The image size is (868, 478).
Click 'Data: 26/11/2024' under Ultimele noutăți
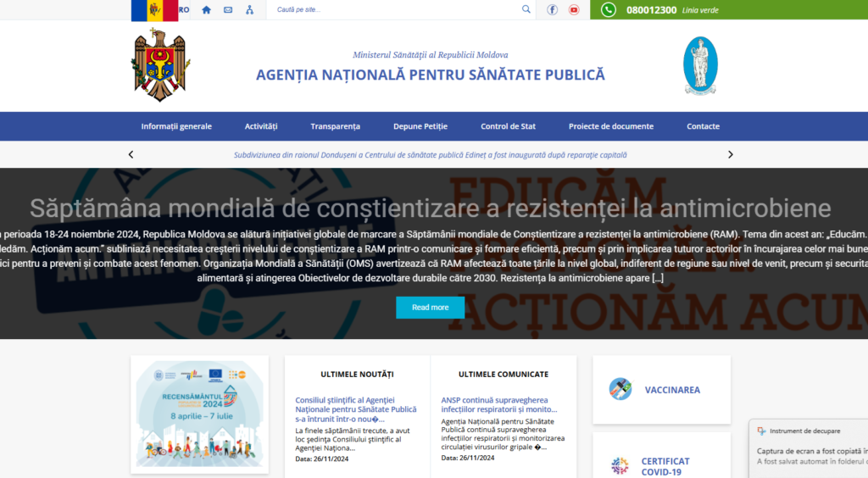pyautogui.click(x=321, y=459)
